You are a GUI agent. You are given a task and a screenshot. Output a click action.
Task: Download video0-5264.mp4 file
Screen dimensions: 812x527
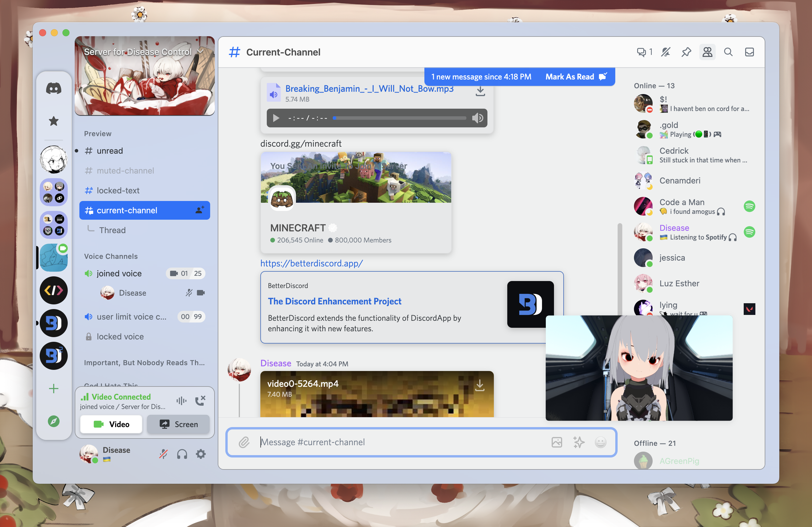[479, 385]
